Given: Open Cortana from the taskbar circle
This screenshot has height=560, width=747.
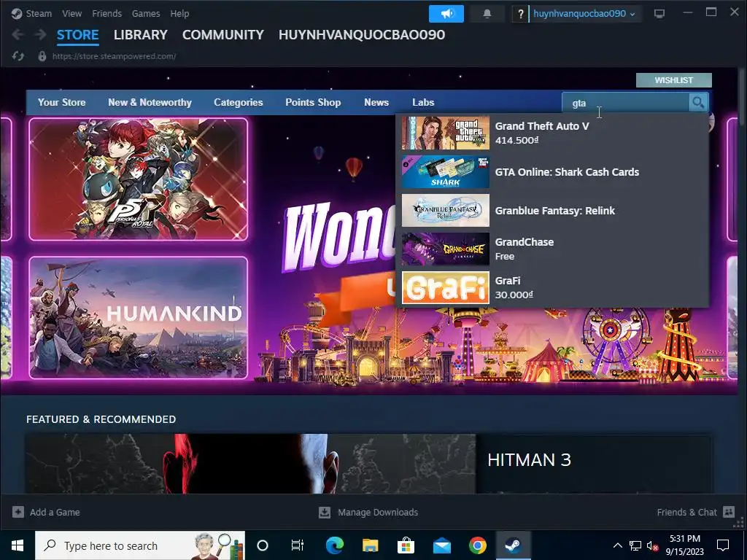Looking at the screenshot, I should [x=263, y=545].
